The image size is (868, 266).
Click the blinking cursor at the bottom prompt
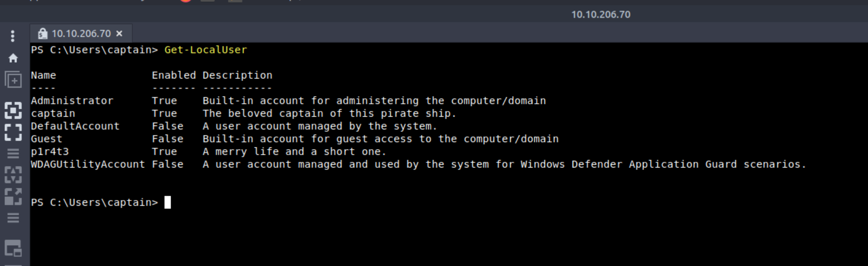pyautogui.click(x=167, y=202)
